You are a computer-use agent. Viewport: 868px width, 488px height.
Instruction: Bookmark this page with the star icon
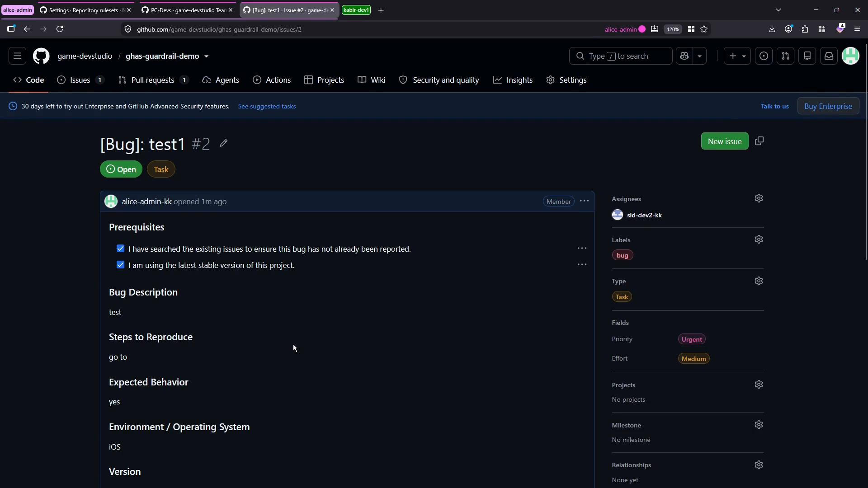coord(704,29)
